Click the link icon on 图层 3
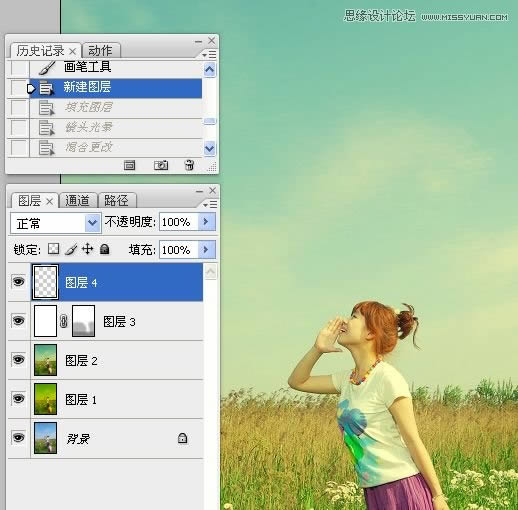 click(x=64, y=321)
